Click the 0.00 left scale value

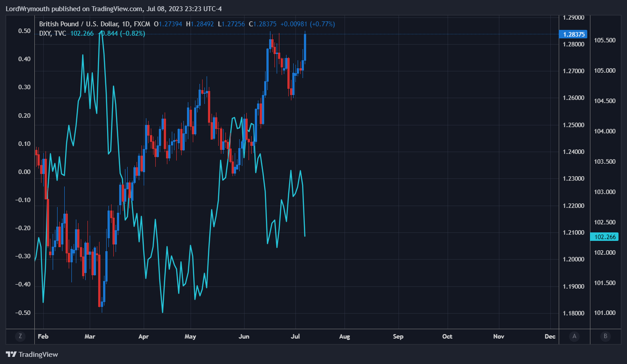coord(25,172)
